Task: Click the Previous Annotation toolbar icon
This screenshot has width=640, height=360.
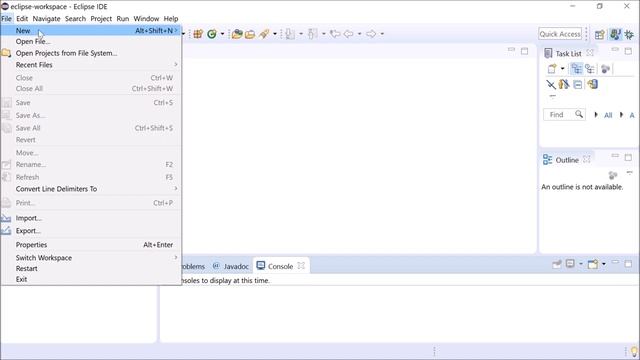Action: click(313, 34)
